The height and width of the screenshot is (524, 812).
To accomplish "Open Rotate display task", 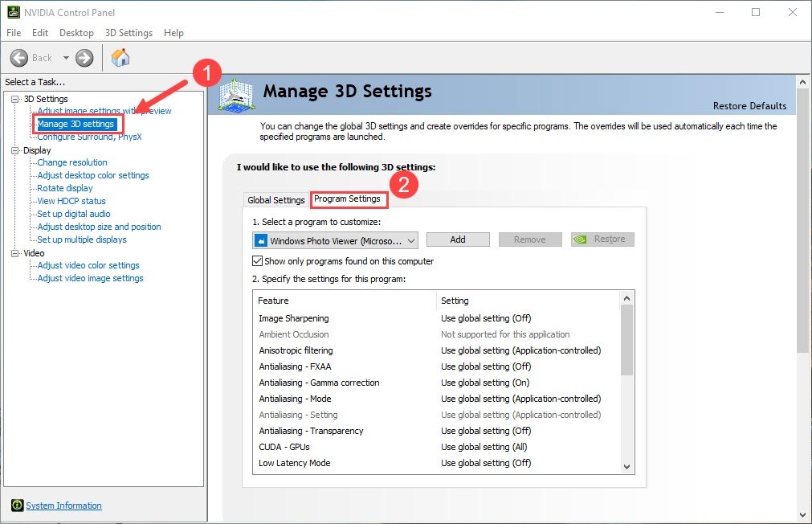I will [x=65, y=188].
